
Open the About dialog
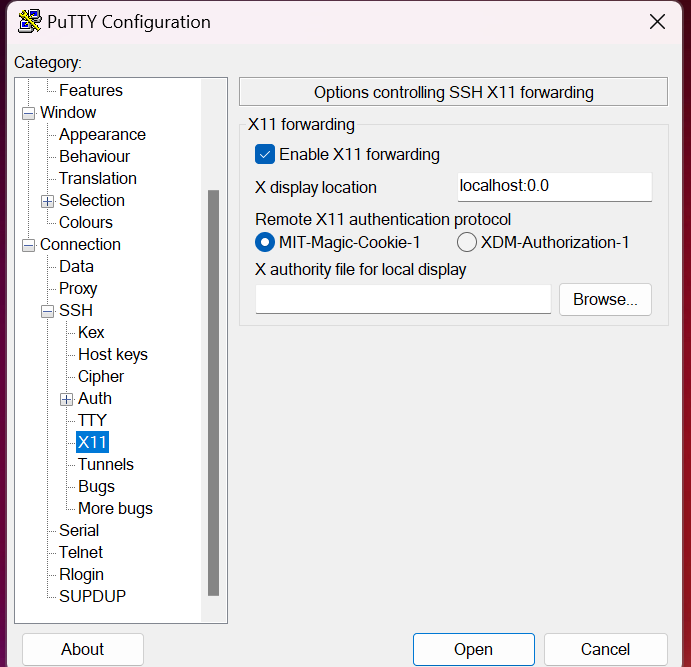(83, 649)
